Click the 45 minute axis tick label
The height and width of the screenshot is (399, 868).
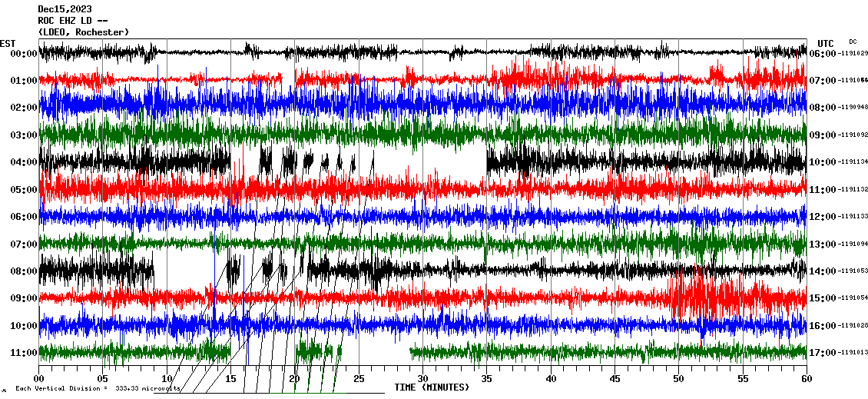(x=615, y=379)
